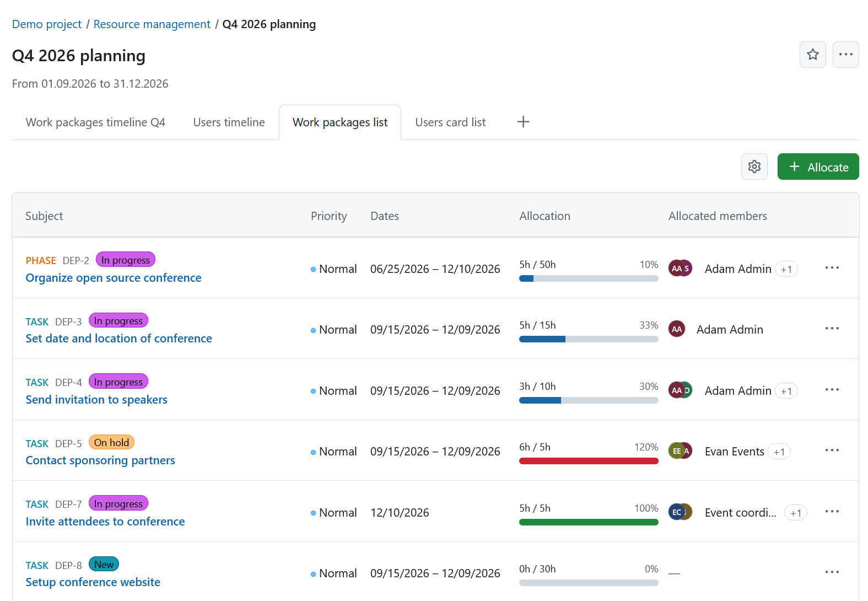Image resolution: width=868 pixels, height=601 pixels.
Task: Click the DEP-5 identifier
Action: pos(68,443)
